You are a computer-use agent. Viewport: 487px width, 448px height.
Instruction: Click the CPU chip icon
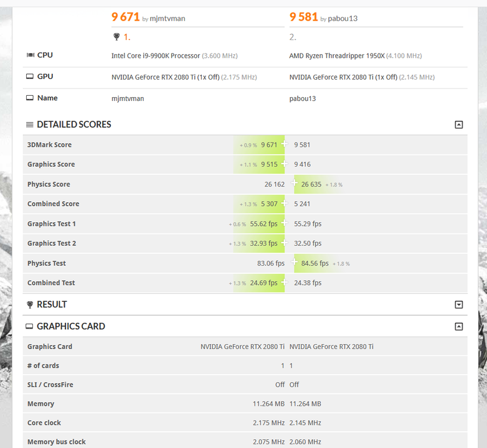click(30, 55)
